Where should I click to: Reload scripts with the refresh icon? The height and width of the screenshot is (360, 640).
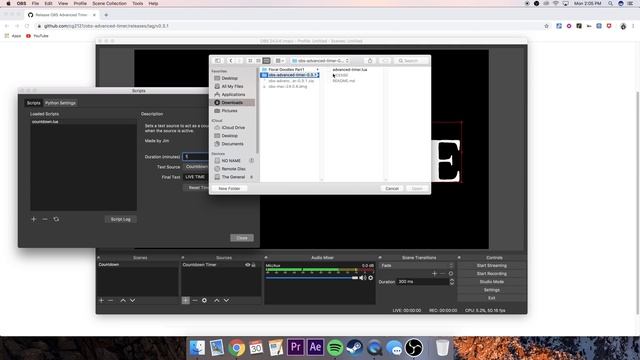56,219
